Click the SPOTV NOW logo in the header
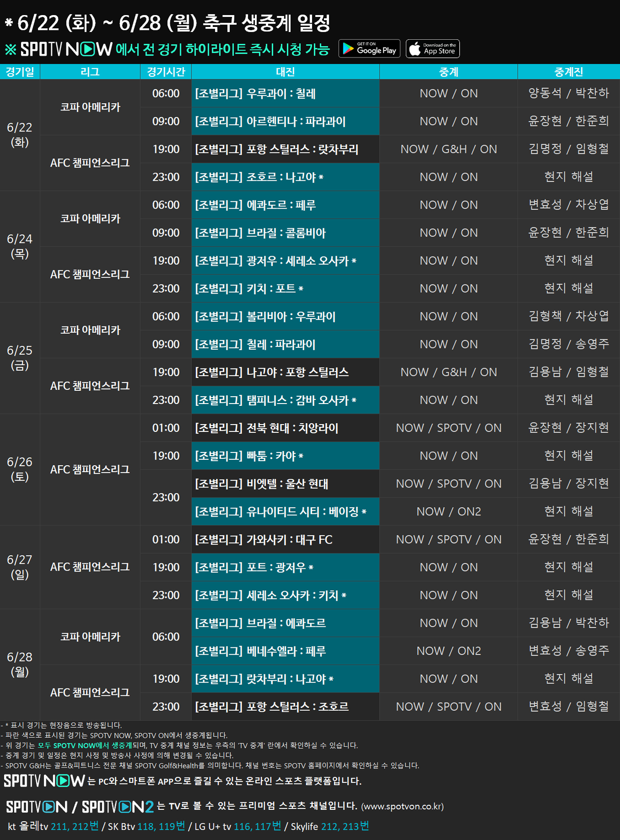 66,49
